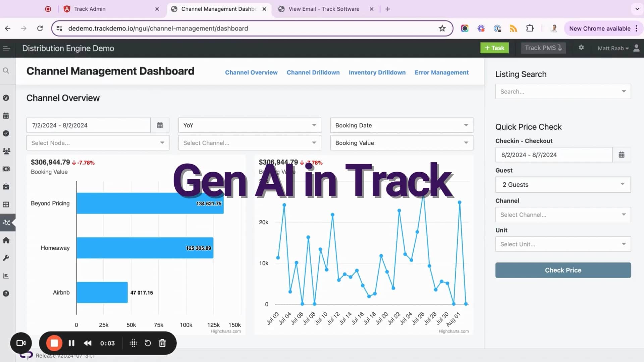Switch to Inventory Drilldown tab
Image resolution: width=644 pixels, height=362 pixels.
point(377,72)
